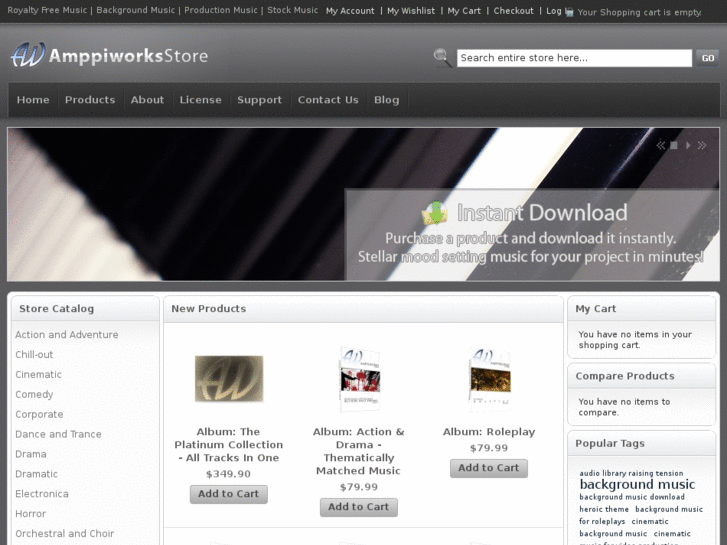The width and height of the screenshot is (727, 545).
Task: Click the shopping cart icon in header
Action: tap(569, 12)
